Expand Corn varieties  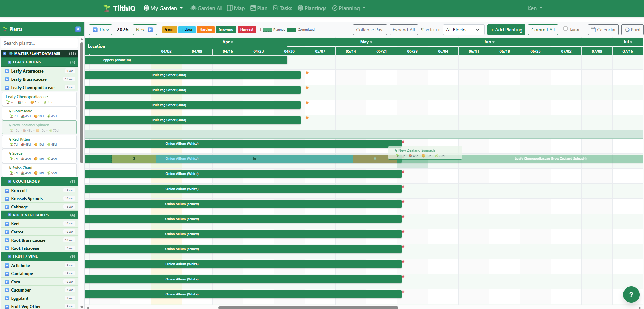click(7, 282)
